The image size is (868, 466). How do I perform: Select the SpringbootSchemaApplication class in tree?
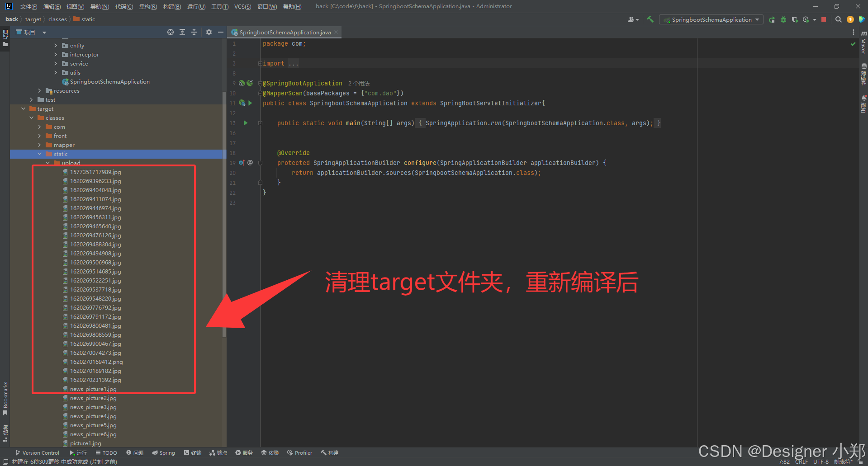109,82
